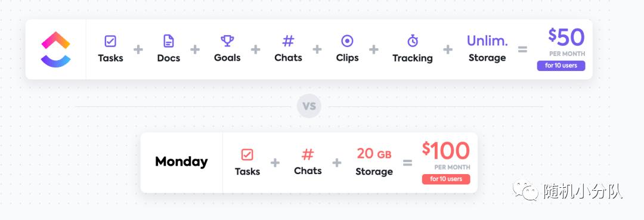Select the Unlim. Storage label
This screenshot has width=644, height=220.
pos(487,49)
